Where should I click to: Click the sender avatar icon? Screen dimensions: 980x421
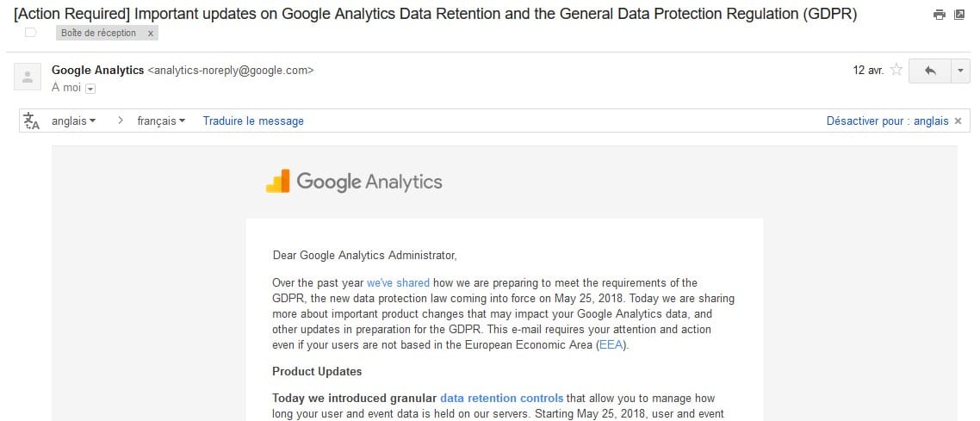tap(28, 77)
